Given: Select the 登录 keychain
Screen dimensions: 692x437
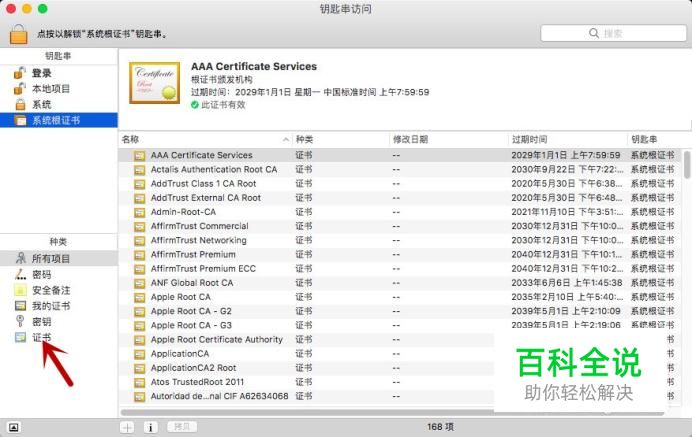Looking at the screenshot, I should tap(59, 73).
